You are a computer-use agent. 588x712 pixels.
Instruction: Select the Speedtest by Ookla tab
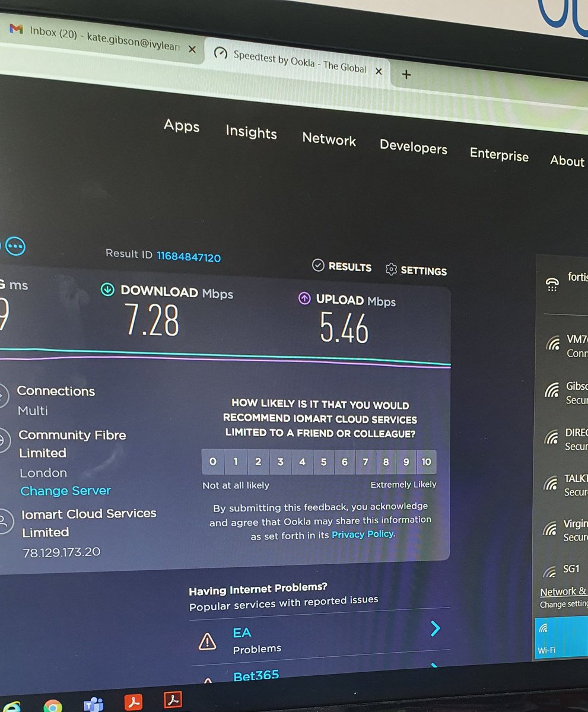pos(297,61)
